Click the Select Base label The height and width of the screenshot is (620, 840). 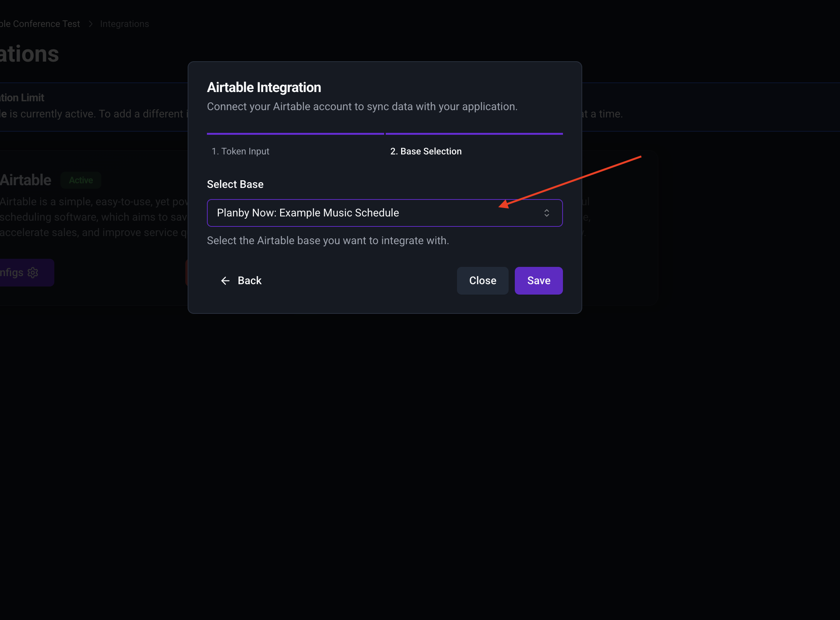[x=235, y=184]
